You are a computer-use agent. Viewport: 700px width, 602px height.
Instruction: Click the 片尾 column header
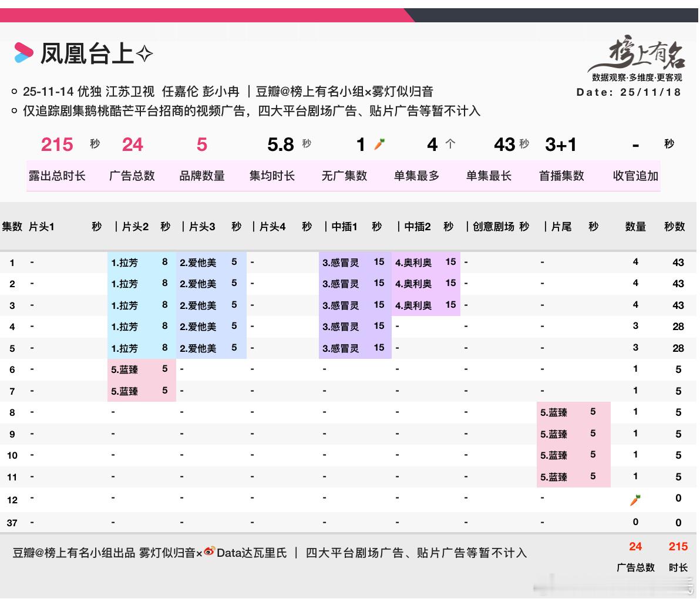tap(561, 227)
